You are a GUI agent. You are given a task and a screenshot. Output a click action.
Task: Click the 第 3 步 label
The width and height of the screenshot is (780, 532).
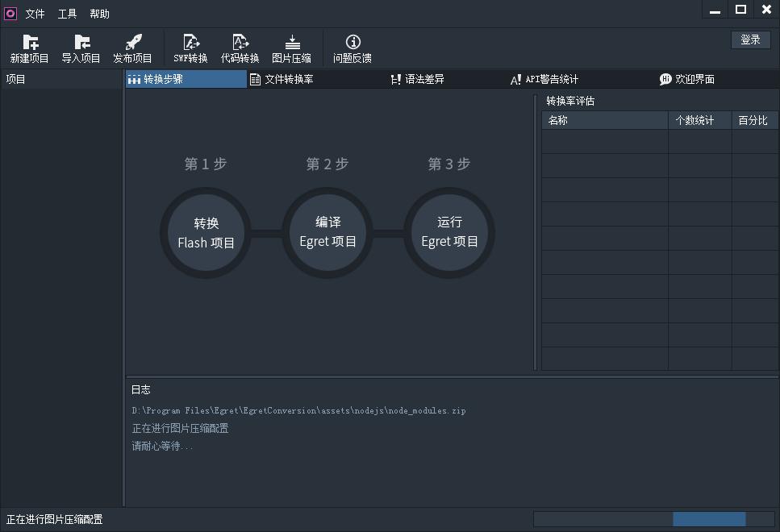click(450, 164)
